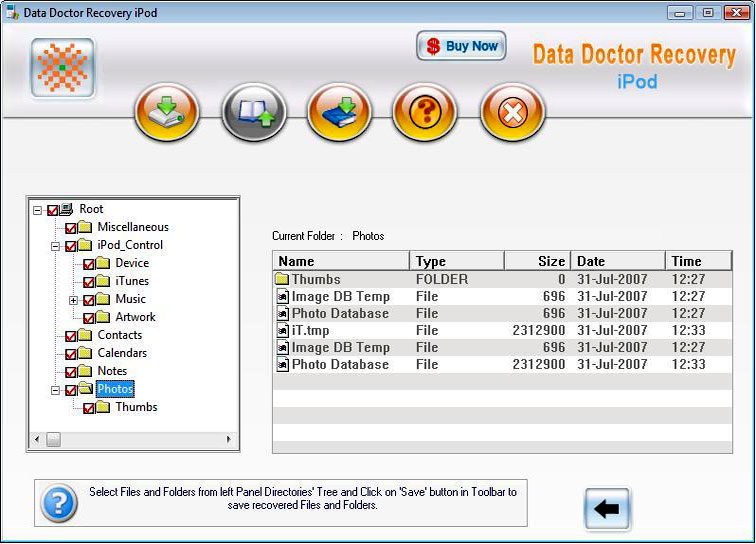The image size is (756, 544).
Task: Click the iT.tmp file icon
Action: [x=283, y=330]
